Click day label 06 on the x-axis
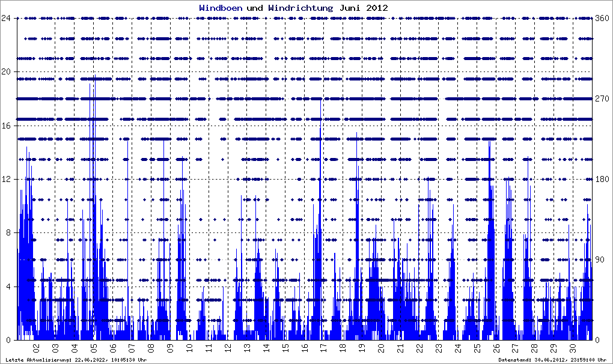 tap(112, 348)
